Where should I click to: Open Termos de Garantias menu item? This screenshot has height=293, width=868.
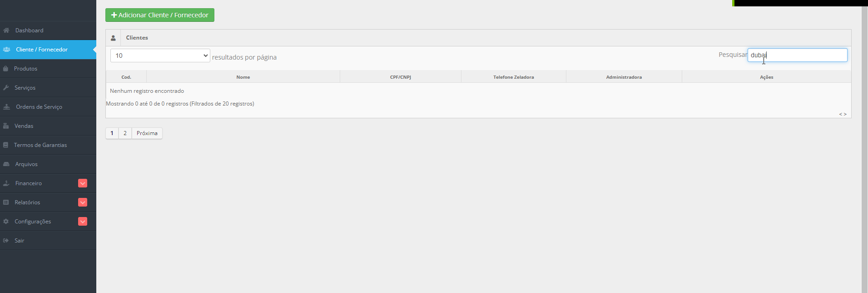pyautogui.click(x=48, y=145)
